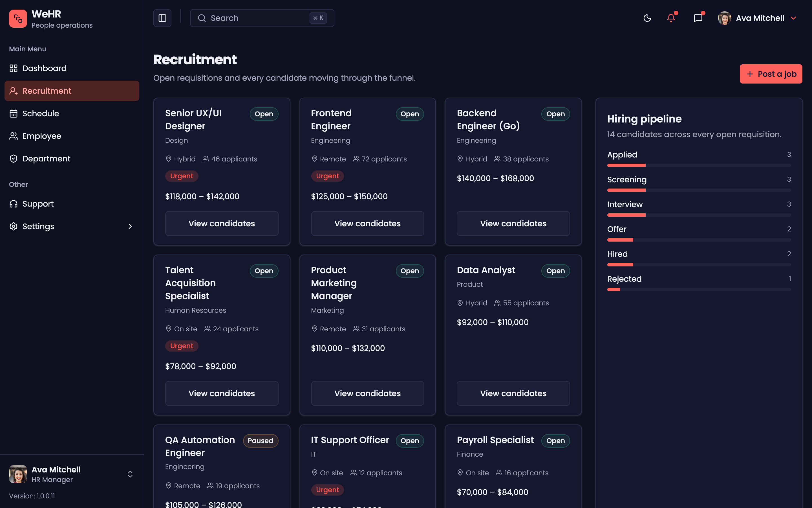
Task: View candidates for Senior UX/UI Designer
Action: click(221, 224)
